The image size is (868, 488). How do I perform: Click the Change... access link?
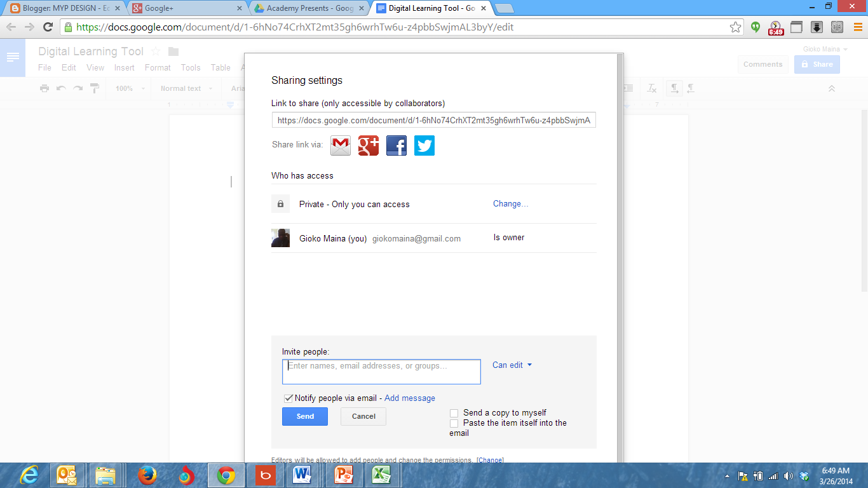(511, 204)
